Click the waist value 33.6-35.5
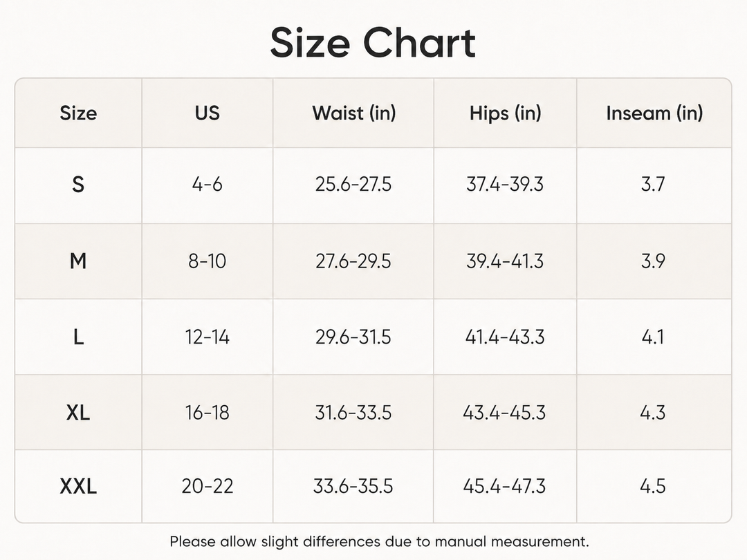 coord(353,486)
